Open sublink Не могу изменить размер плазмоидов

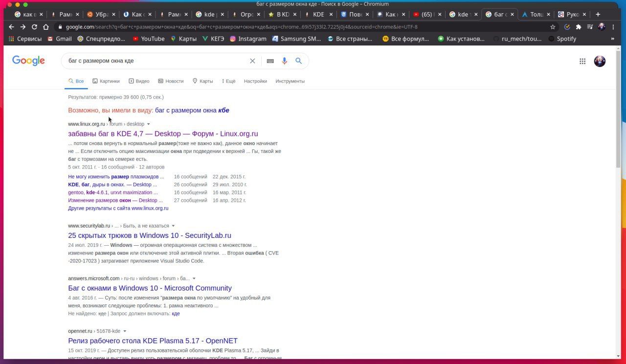click(116, 176)
